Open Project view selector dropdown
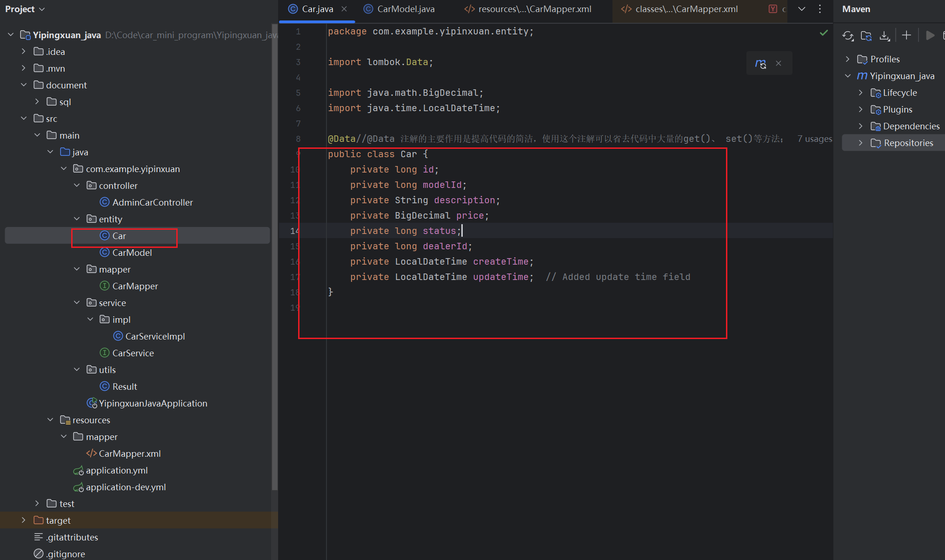Viewport: 945px width, 560px height. click(x=25, y=9)
